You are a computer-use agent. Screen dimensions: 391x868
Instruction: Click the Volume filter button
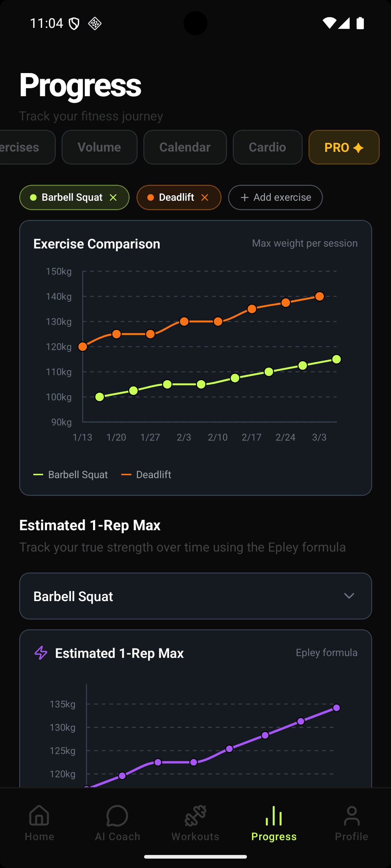pyautogui.click(x=99, y=147)
